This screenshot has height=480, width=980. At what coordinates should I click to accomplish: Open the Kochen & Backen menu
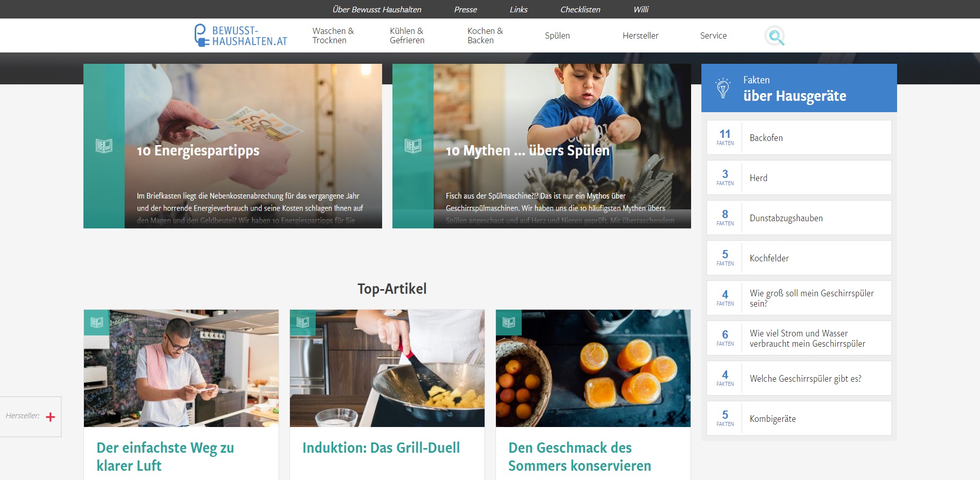pos(485,35)
